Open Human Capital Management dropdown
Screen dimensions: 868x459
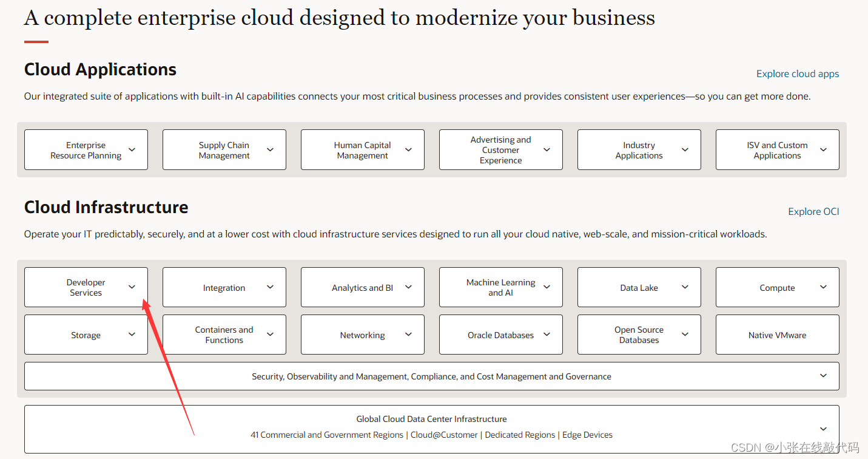tap(363, 149)
